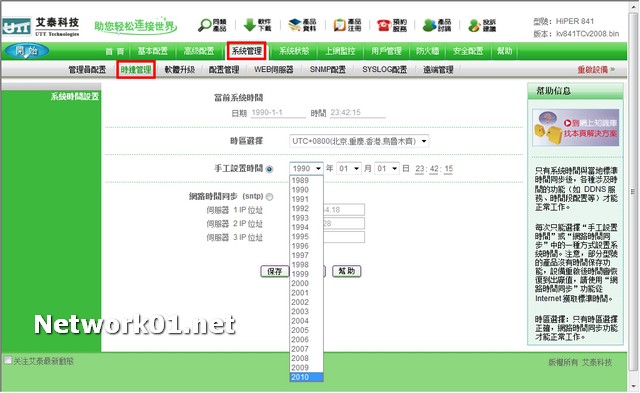Click the UTT Technologies logo
This screenshot has width=640, height=393.
click(x=40, y=27)
